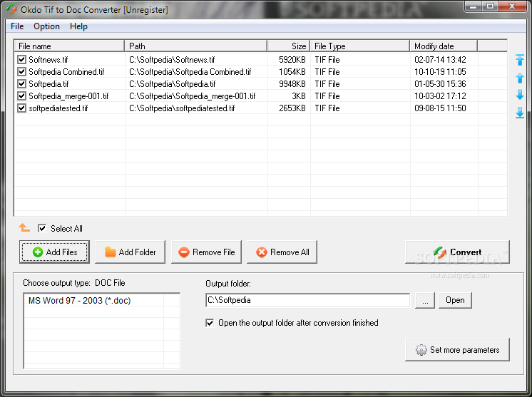This screenshot has width=532, height=397.
Task: Uncheck the softpediatested.tif checkbox
Action: [21, 108]
